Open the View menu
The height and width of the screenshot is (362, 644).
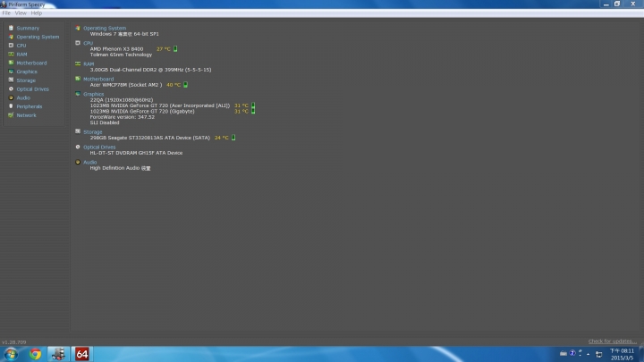click(x=21, y=13)
